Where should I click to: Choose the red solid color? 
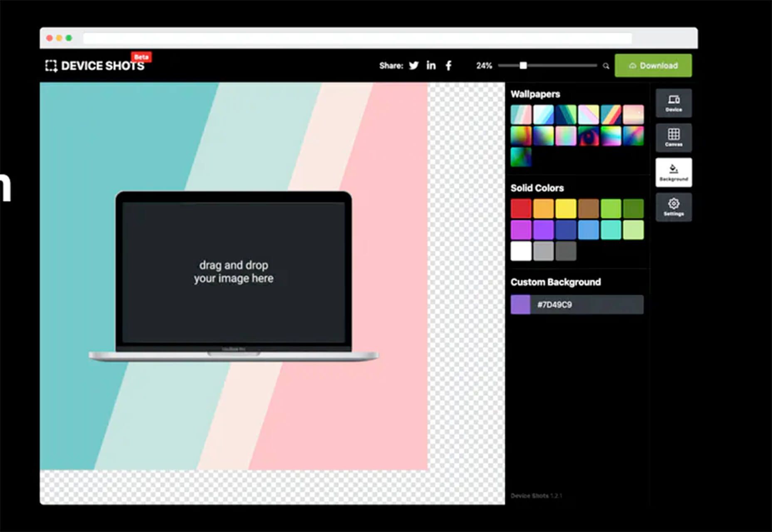coord(521,208)
